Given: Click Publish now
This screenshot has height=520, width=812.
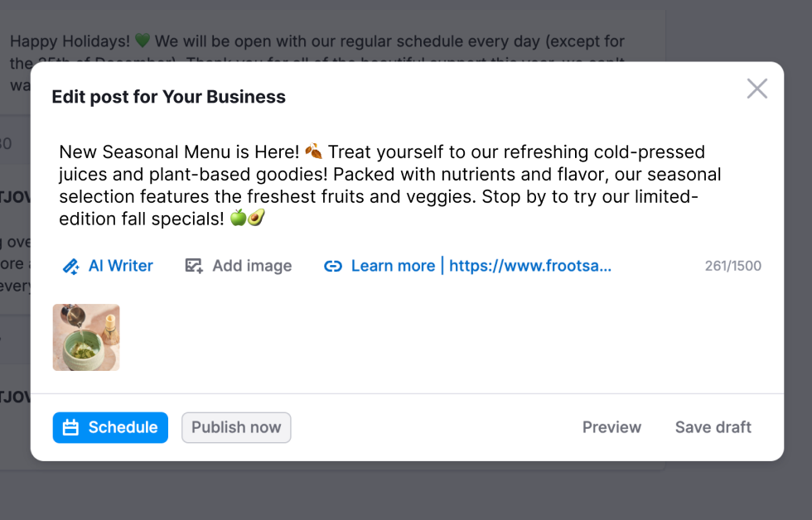Looking at the screenshot, I should [x=236, y=427].
